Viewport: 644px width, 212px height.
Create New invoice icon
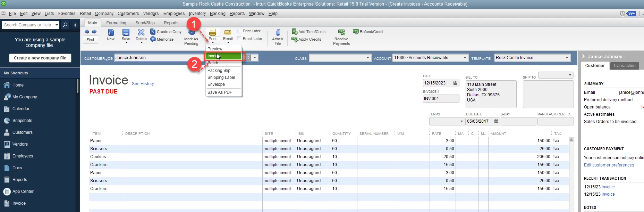[x=111, y=32]
